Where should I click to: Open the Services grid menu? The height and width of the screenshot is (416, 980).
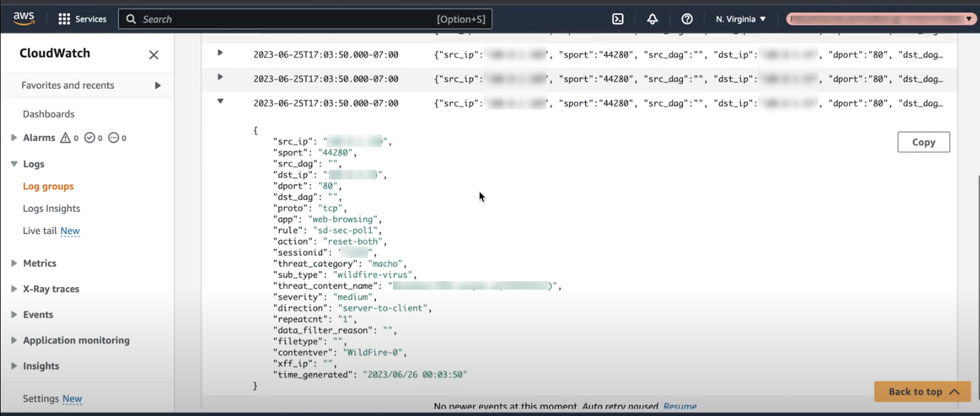point(82,19)
